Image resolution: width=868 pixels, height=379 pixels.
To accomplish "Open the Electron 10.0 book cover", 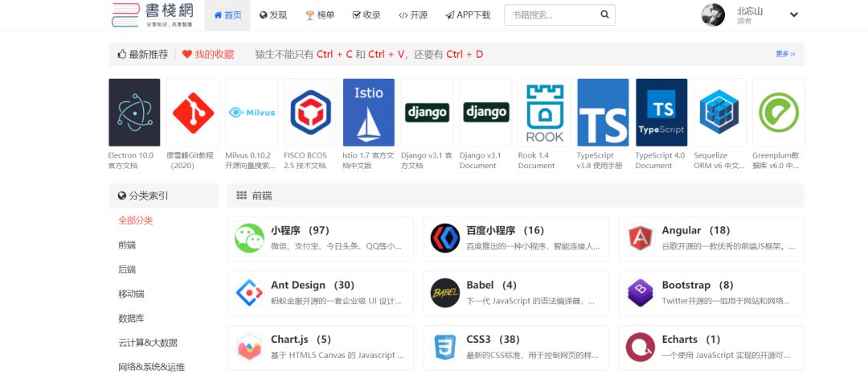I will click(134, 113).
